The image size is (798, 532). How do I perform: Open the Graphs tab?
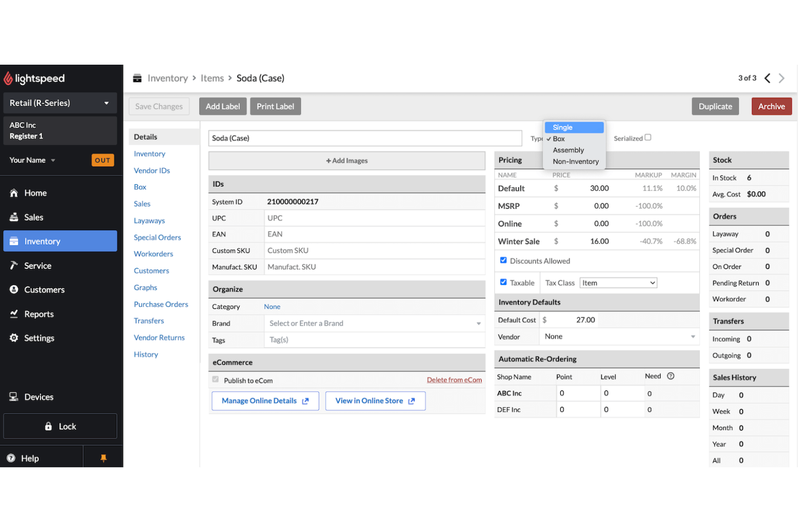(146, 288)
